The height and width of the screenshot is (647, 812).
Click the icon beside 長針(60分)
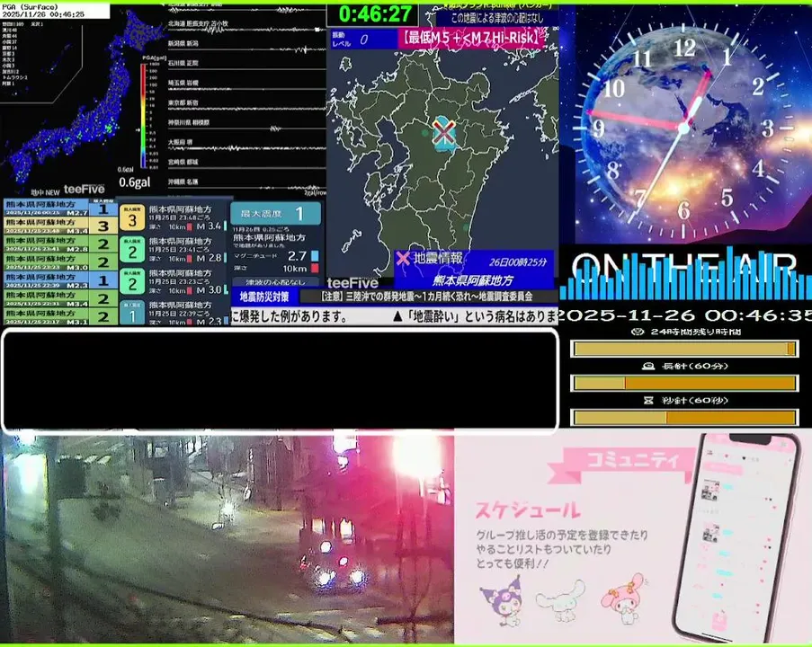tap(647, 366)
